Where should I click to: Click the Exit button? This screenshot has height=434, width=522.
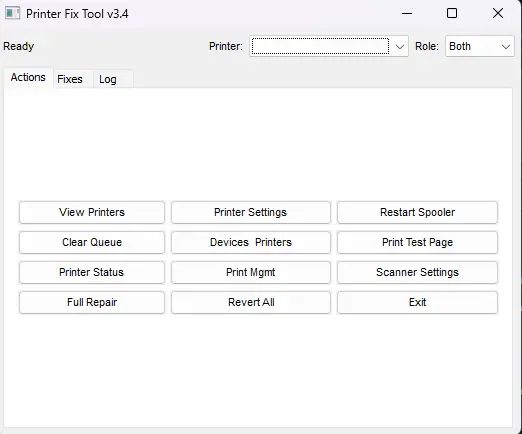click(x=417, y=302)
